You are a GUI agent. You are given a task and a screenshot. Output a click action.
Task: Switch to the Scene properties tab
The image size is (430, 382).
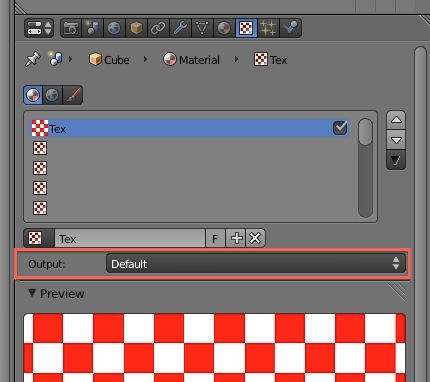point(92,28)
